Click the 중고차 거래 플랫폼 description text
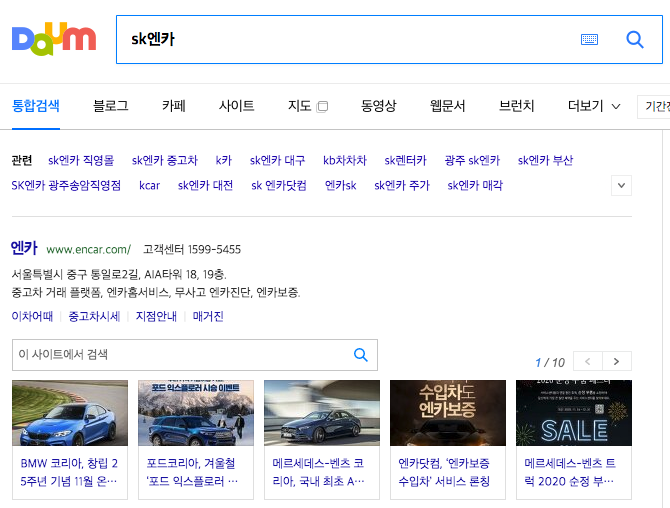 [156, 293]
